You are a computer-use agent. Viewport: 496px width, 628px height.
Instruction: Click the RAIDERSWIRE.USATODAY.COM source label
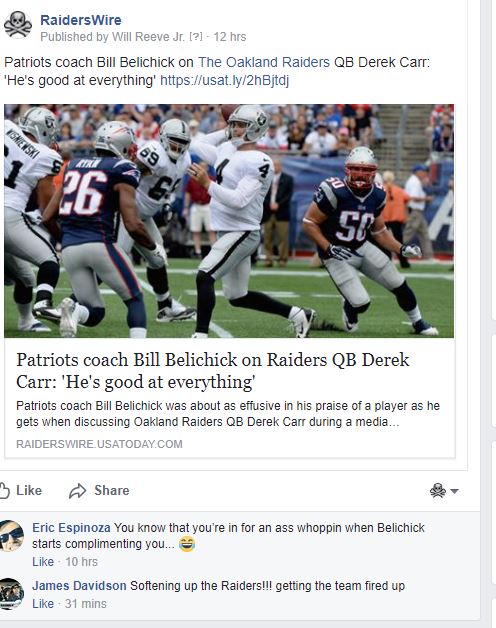point(99,444)
